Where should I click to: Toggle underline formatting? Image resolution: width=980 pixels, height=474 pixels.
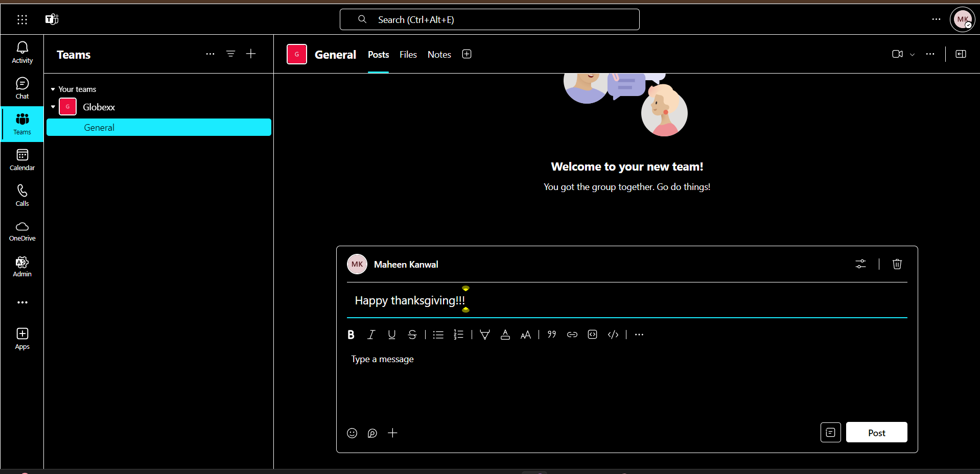392,335
